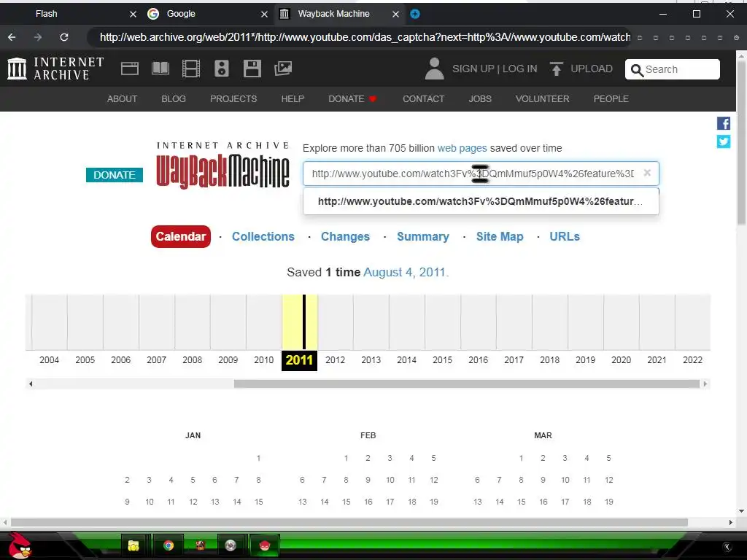This screenshot has height=560, width=747.
Task: Open the Chrome taskbar icon
Action: (169, 545)
